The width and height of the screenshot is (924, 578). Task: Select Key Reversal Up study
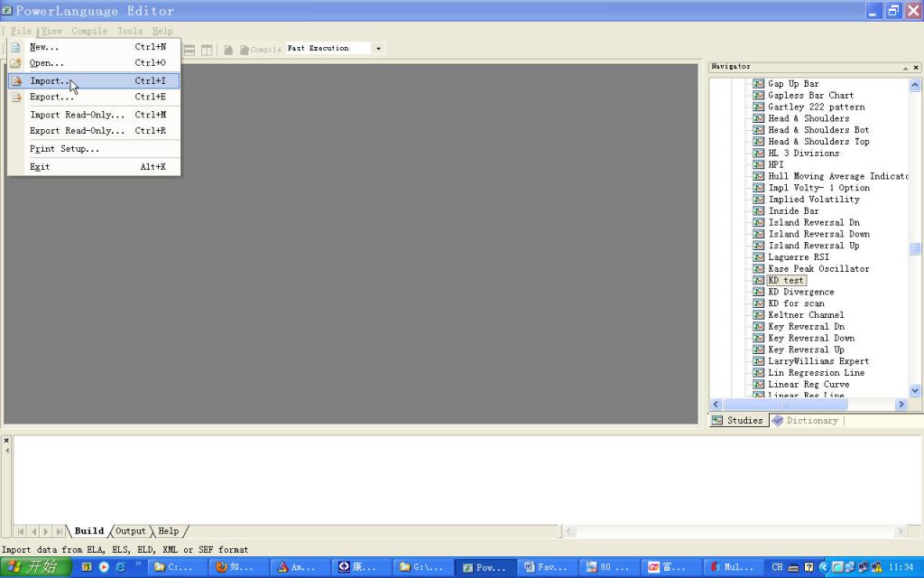(x=806, y=350)
